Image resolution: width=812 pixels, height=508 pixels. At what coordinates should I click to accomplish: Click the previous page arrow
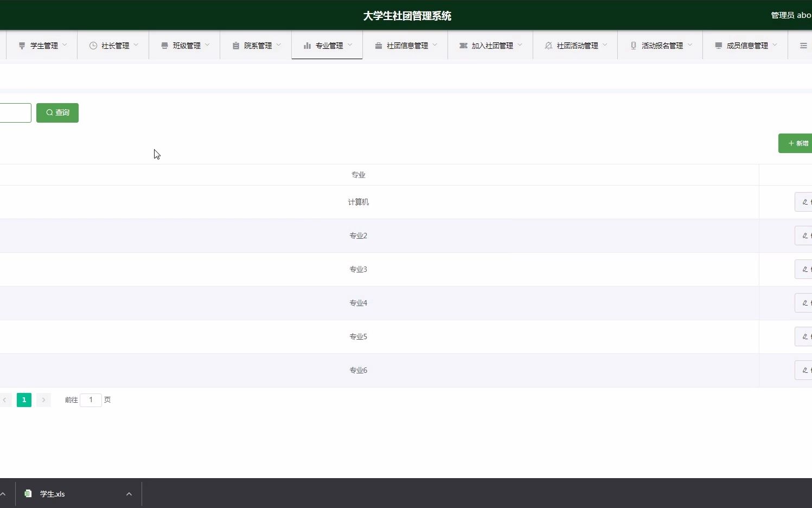tap(4, 400)
